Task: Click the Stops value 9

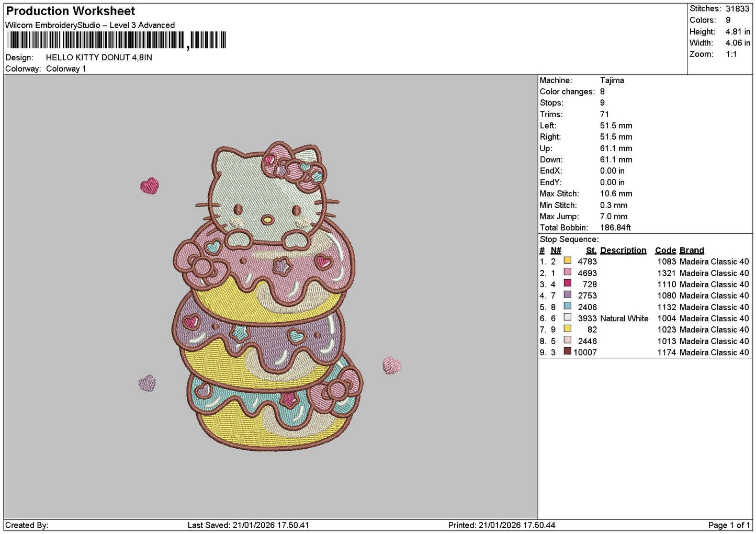Action: [x=602, y=103]
